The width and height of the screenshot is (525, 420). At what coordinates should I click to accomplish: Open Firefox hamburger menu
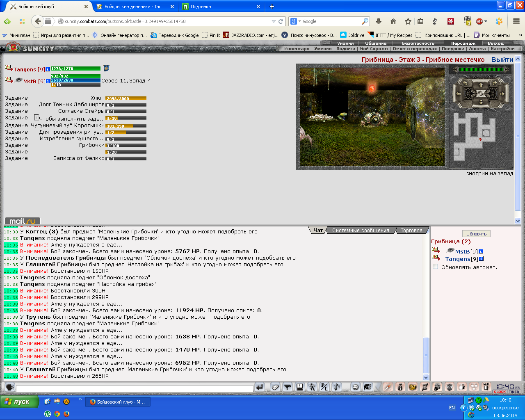coord(516,21)
